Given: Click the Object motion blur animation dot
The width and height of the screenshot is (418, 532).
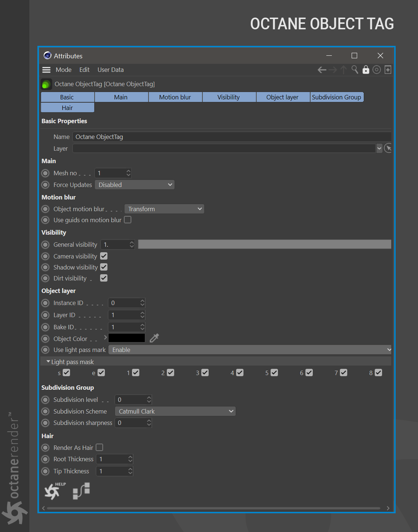Looking at the screenshot, I should coord(45,209).
